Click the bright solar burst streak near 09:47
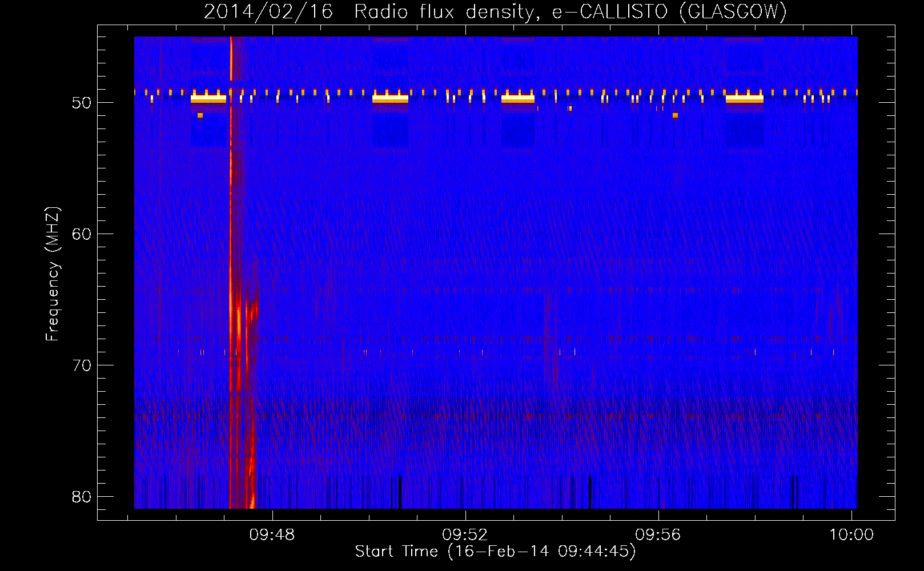924x571 pixels. click(231, 272)
